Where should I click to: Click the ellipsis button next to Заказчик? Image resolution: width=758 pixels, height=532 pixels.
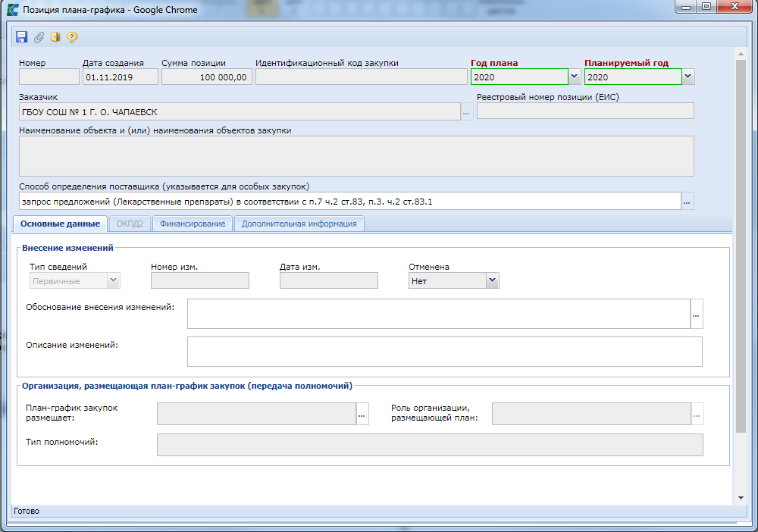coord(467,112)
